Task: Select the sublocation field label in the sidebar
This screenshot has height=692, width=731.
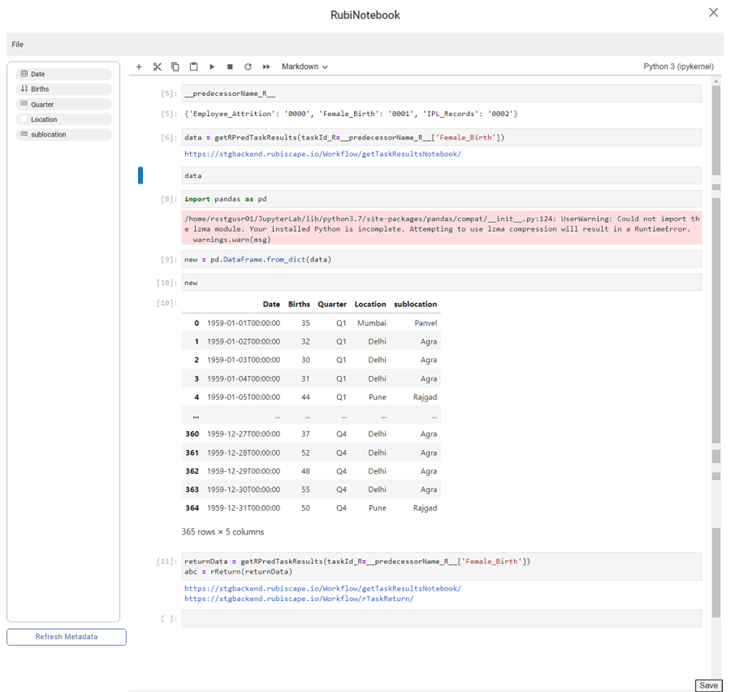Action: pos(48,134)
